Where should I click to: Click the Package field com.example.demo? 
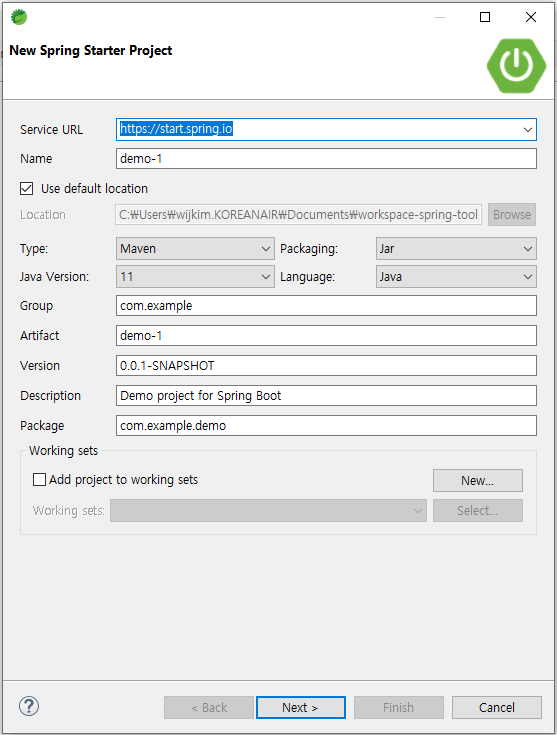coord(326,426)
